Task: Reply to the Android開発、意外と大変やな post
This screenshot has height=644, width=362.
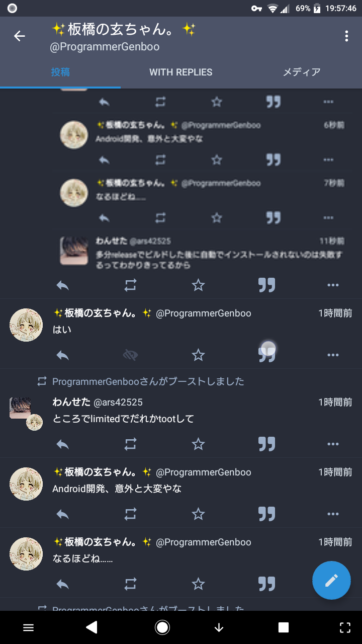Action: [62, 514]
